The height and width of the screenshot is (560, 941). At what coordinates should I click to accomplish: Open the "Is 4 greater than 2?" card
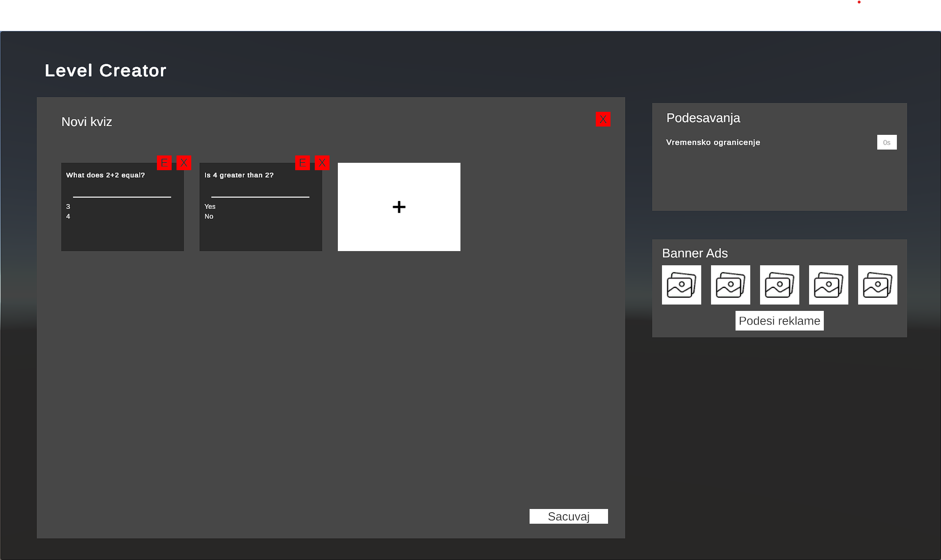(261, 207)
